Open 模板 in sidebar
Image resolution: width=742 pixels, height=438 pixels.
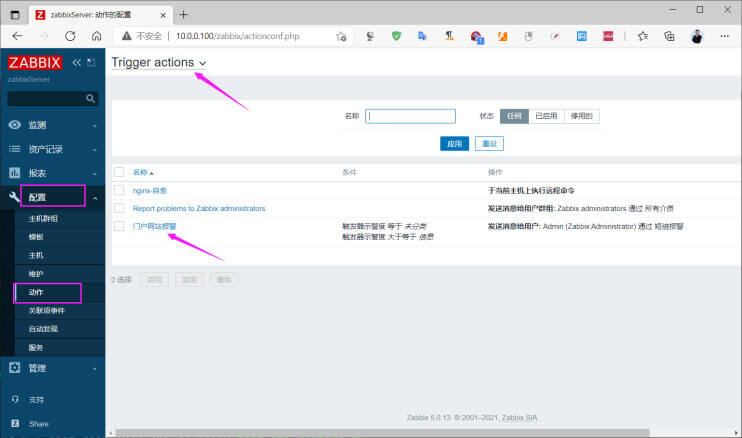[x=36, y=237]
